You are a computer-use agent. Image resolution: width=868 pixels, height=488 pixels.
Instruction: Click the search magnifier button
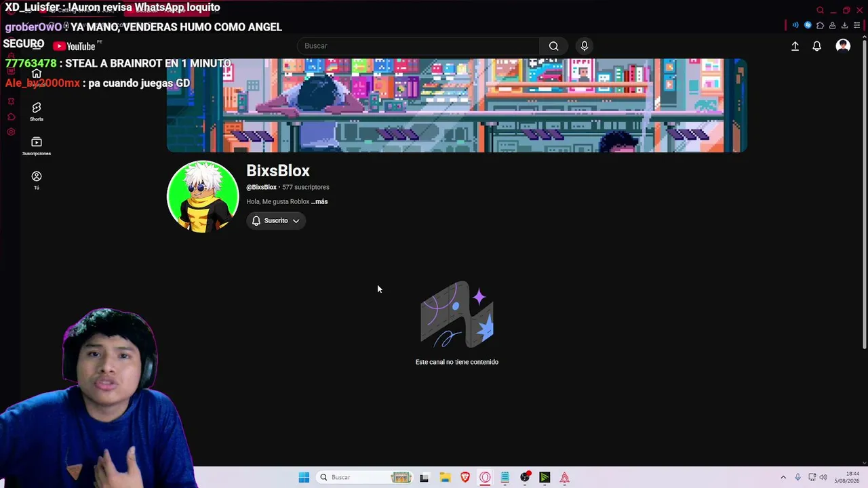(x=554, y=46)
